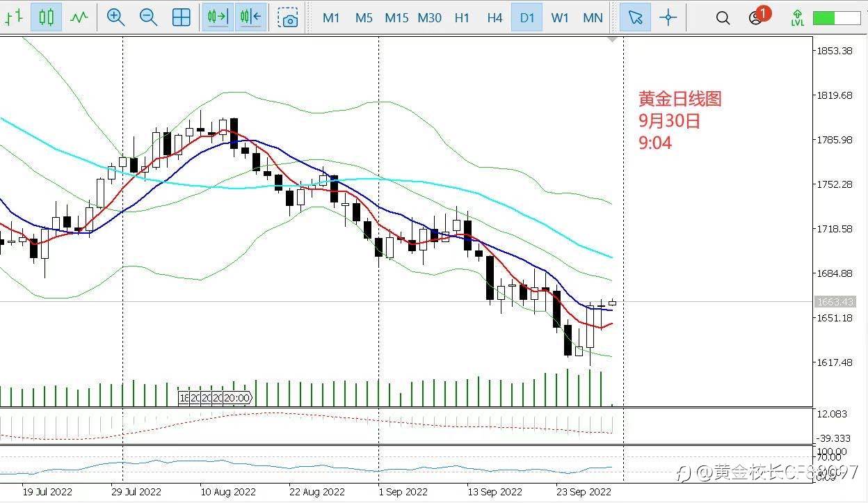This screenshot has width=868, height=503.
Task: Switch to M30 timeframe
Action: tap(429, 18)
